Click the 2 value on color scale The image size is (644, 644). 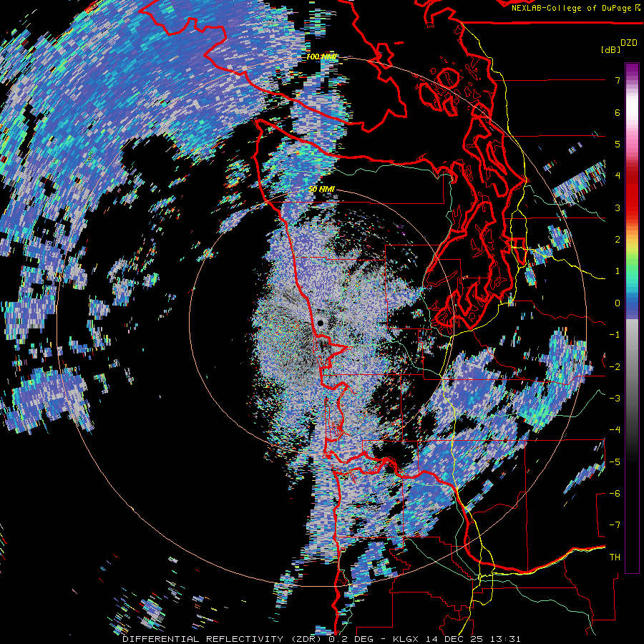618,240
